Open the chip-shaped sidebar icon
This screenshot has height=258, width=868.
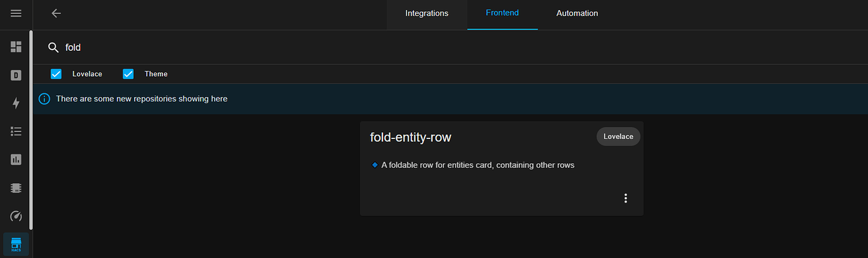[x=16, y=188]
